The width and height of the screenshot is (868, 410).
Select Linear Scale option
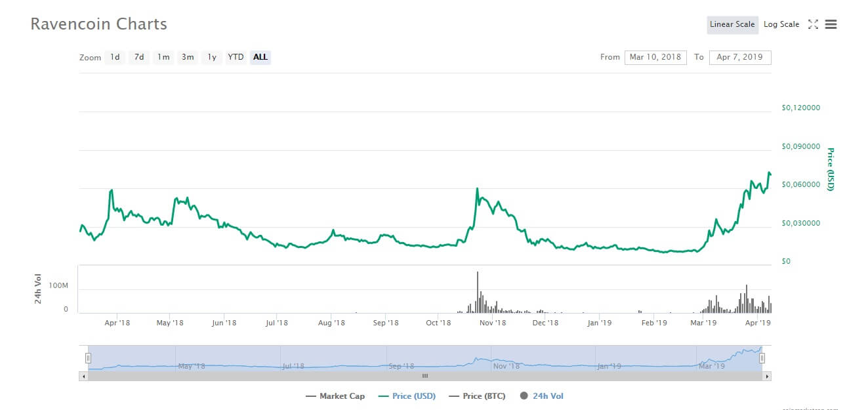coord(732,24)
